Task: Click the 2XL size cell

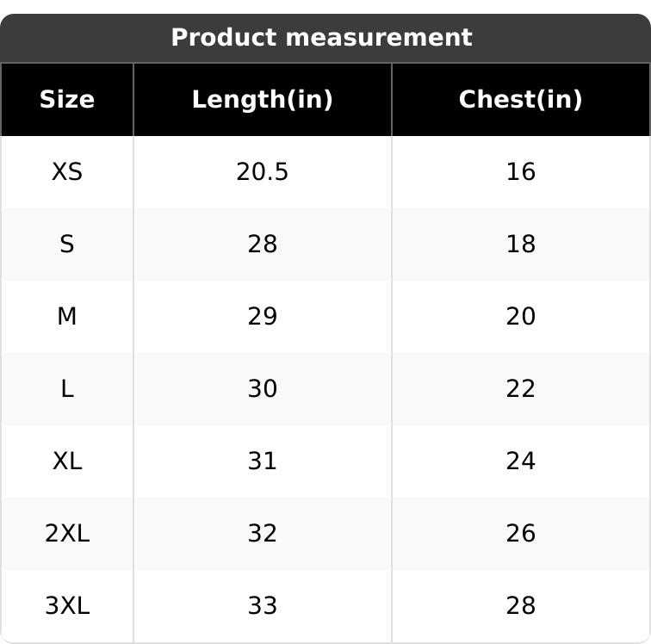Action: [67, 534]
